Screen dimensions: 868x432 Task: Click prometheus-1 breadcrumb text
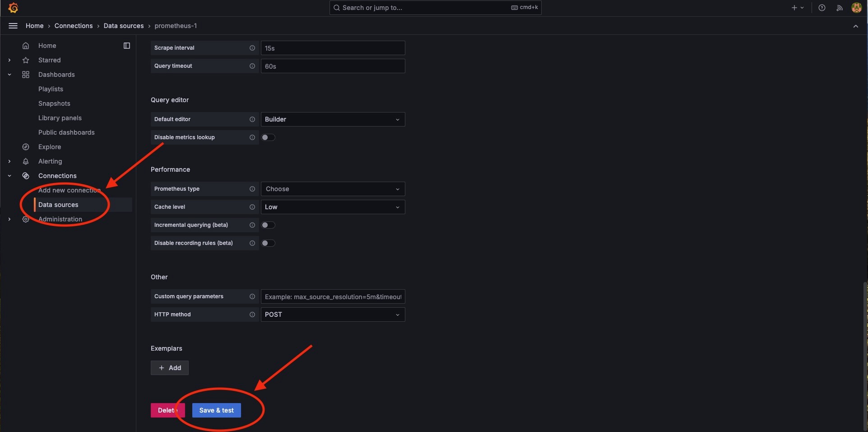point(176,26)
